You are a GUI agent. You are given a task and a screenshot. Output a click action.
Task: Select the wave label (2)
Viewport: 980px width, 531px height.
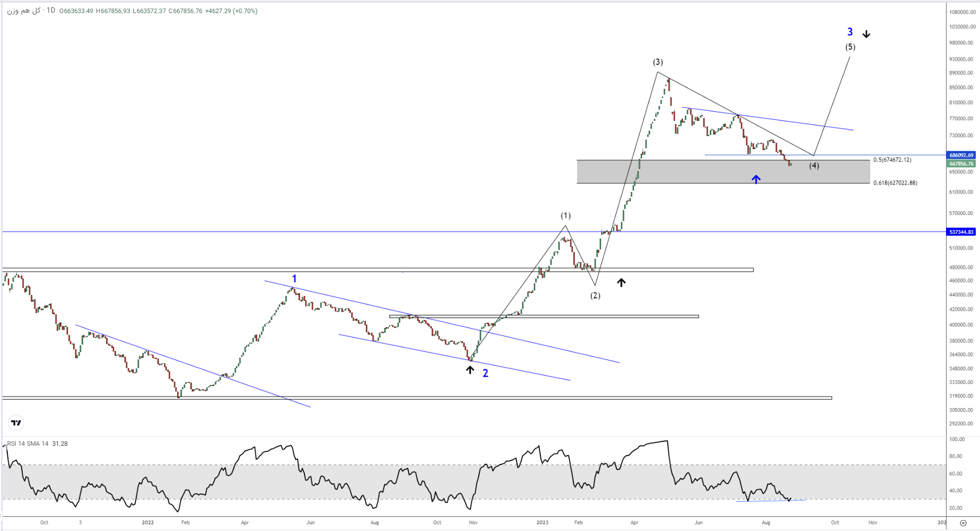pos(595,296)
